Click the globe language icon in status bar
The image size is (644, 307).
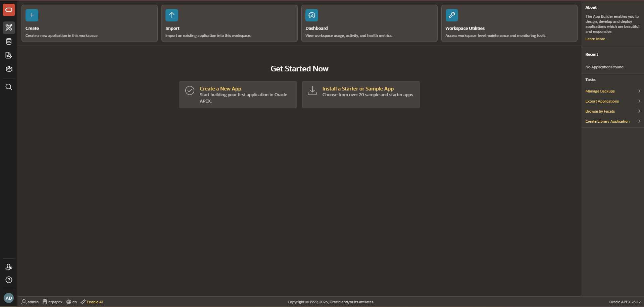(68, 302)
